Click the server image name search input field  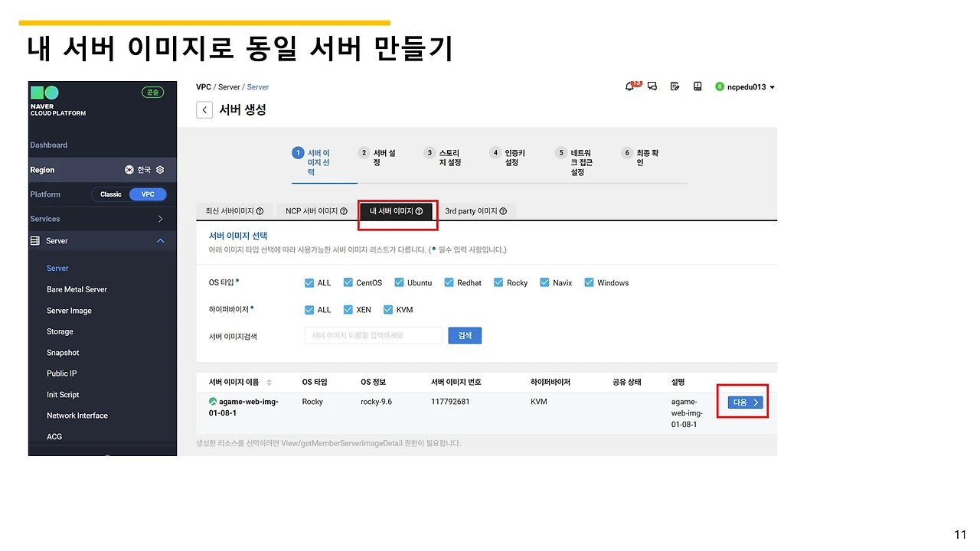[x=373, y=335]
